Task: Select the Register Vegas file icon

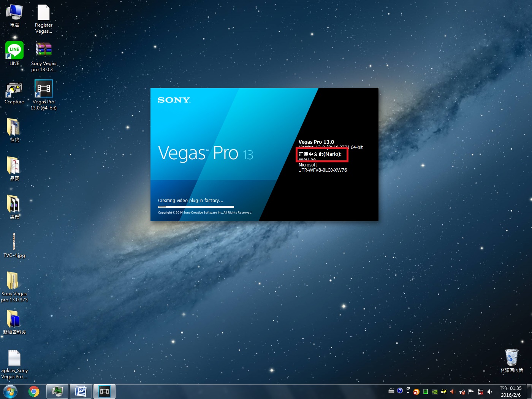Action: 44,19
